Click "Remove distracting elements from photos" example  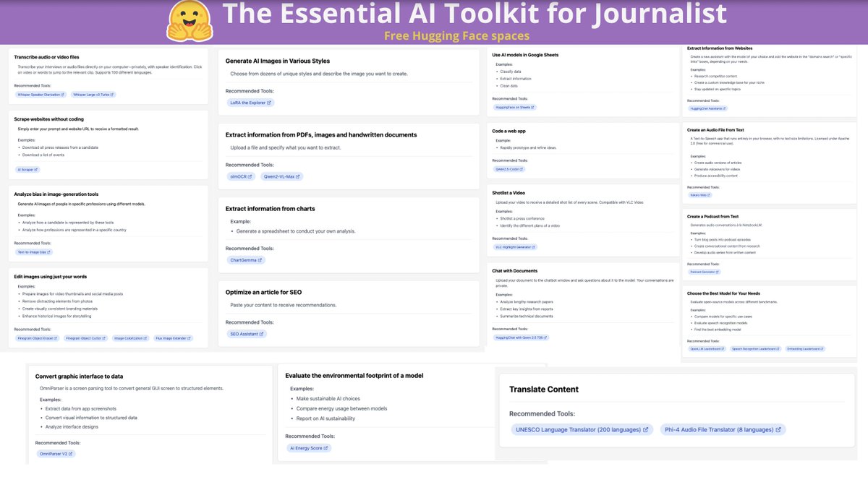(x=59, y=301)
